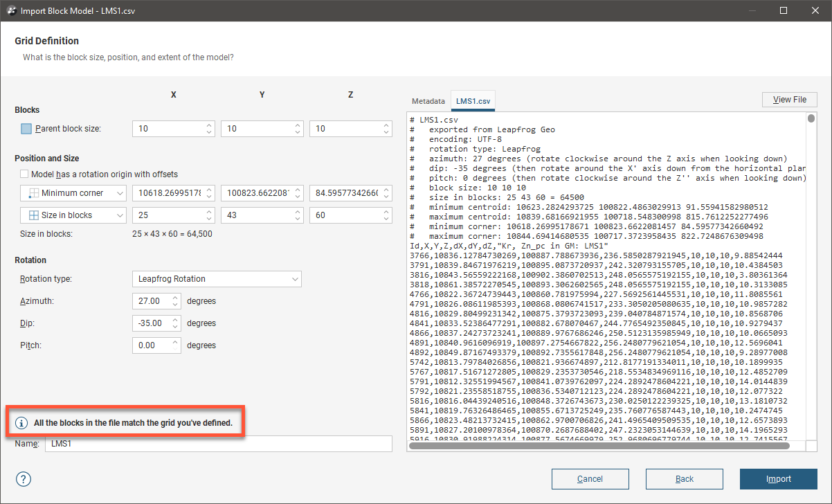Click the Name input field

click(x=218, y=444)
